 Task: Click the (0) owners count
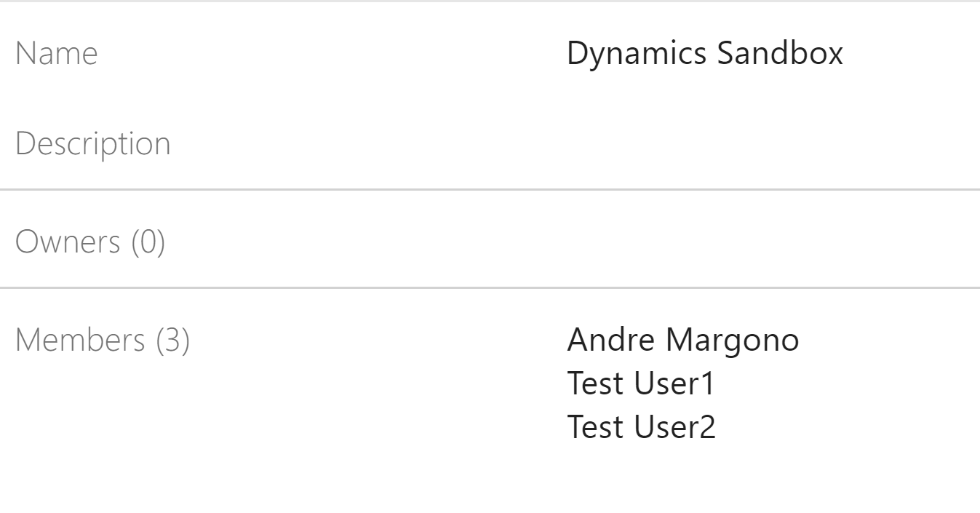(x=148, y=242)
